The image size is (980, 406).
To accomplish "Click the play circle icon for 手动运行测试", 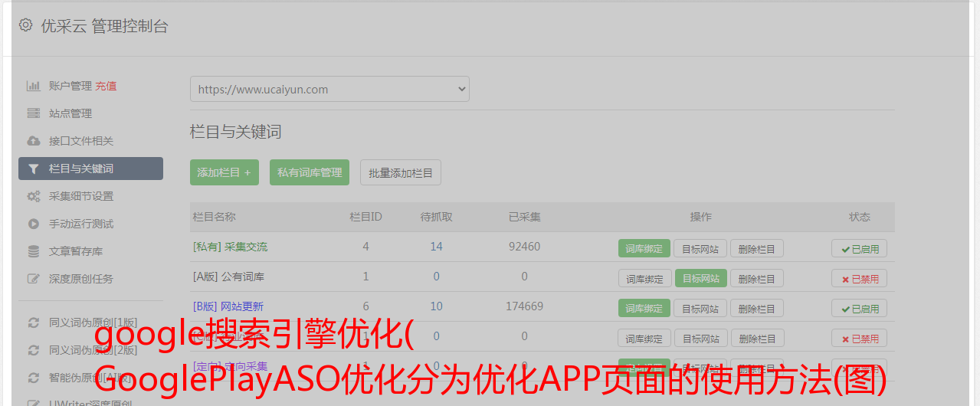I will (33, 224).
